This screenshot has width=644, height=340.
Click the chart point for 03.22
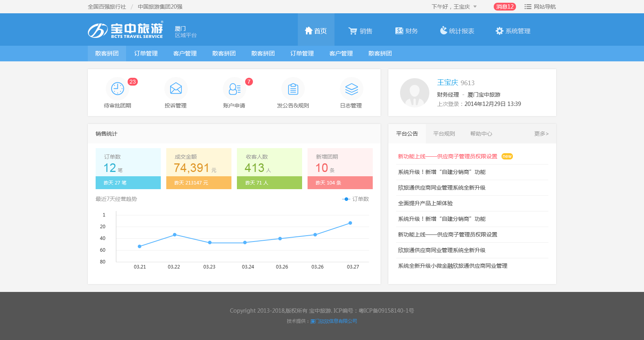(x=174, y=234)
